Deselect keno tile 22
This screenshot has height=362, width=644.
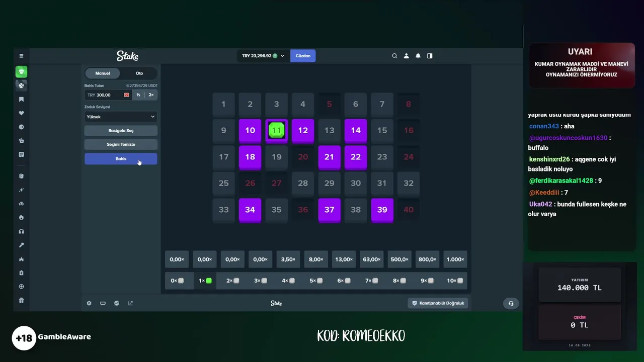point(356,157)
